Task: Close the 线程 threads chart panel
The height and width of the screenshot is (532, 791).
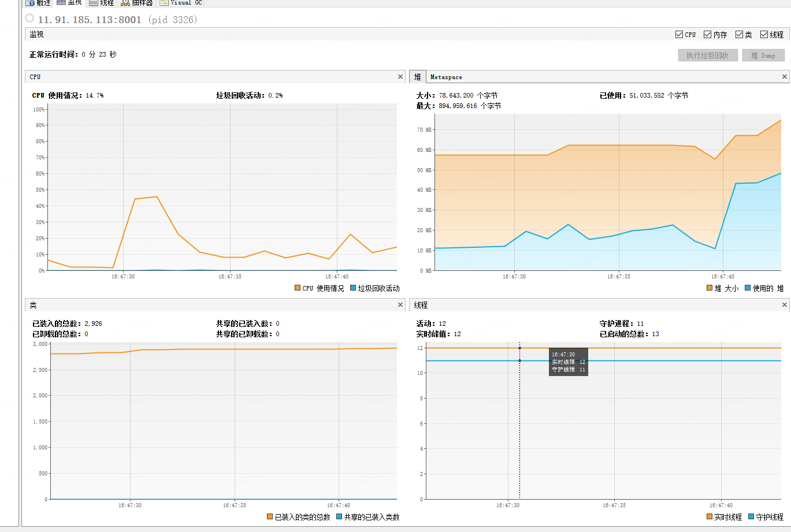Action: point(785,304)
